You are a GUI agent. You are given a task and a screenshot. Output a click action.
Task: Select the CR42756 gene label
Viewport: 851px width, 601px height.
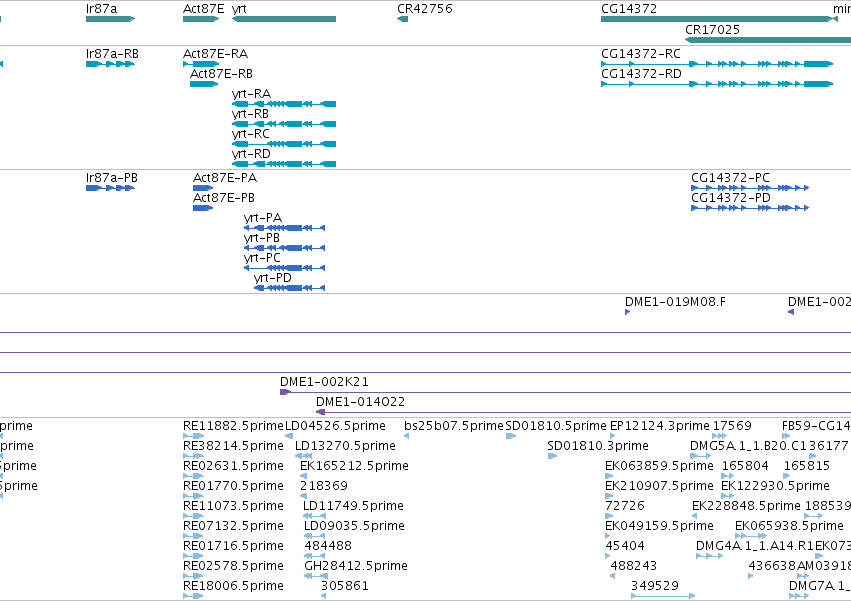pyautogui.click(x=425, y=9)
